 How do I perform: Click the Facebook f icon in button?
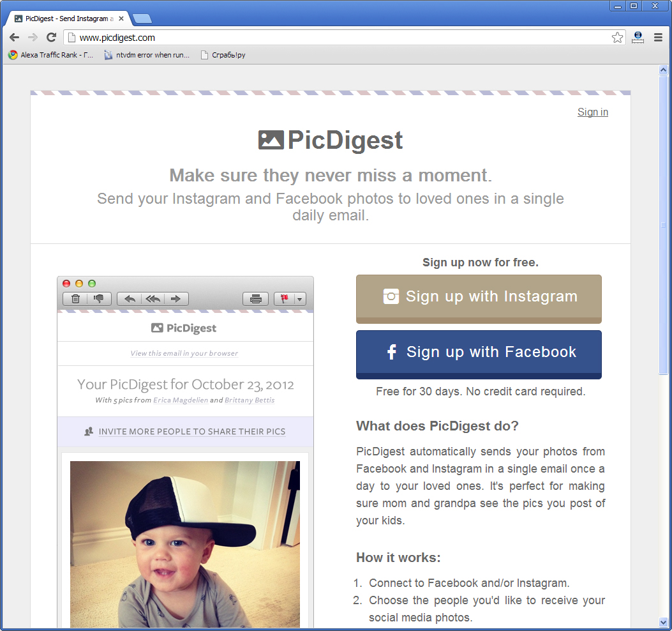click(x=392, y=352)
